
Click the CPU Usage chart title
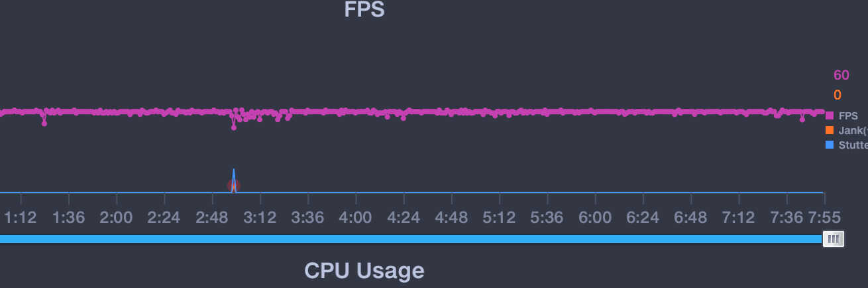(364, 271)
